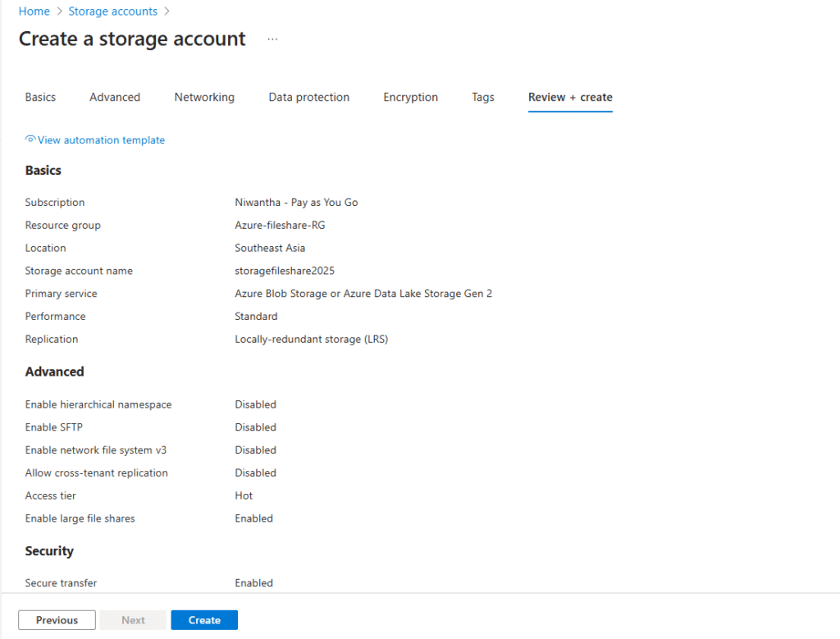Click the Locally-redundant storage (LRS) replication value

tap(311, 339)
